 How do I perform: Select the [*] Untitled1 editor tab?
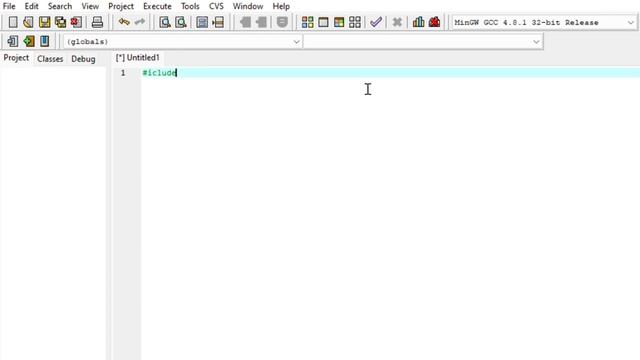pos(138,58)
